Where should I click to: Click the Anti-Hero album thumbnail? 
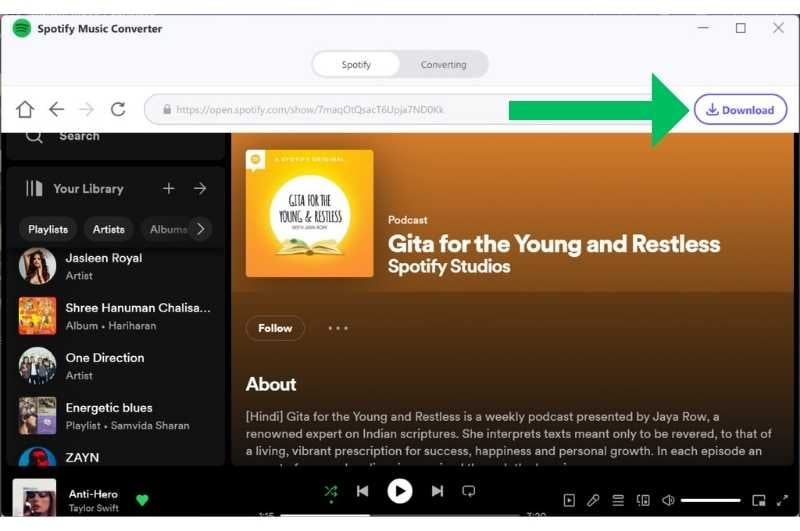[34, 497]
